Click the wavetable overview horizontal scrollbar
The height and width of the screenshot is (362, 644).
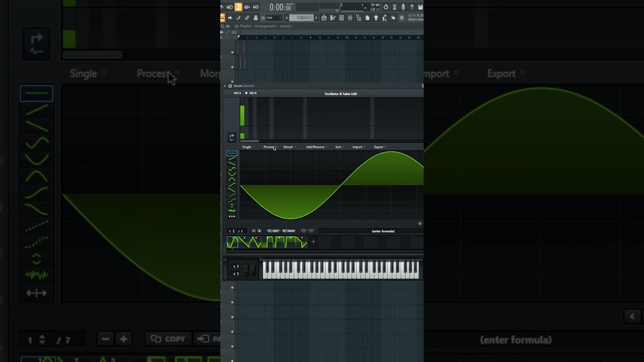pyautogui.click(x=250, y=141)
